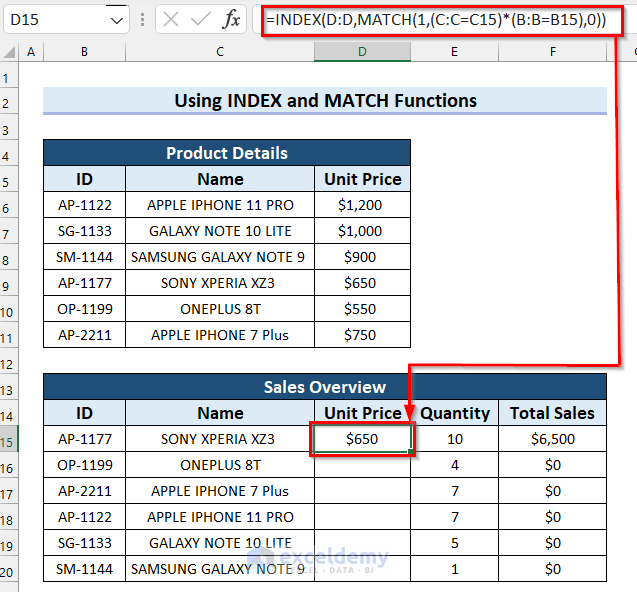Select quantity 5 in row 19
637x592 pixels.
(x=455, y=543)
